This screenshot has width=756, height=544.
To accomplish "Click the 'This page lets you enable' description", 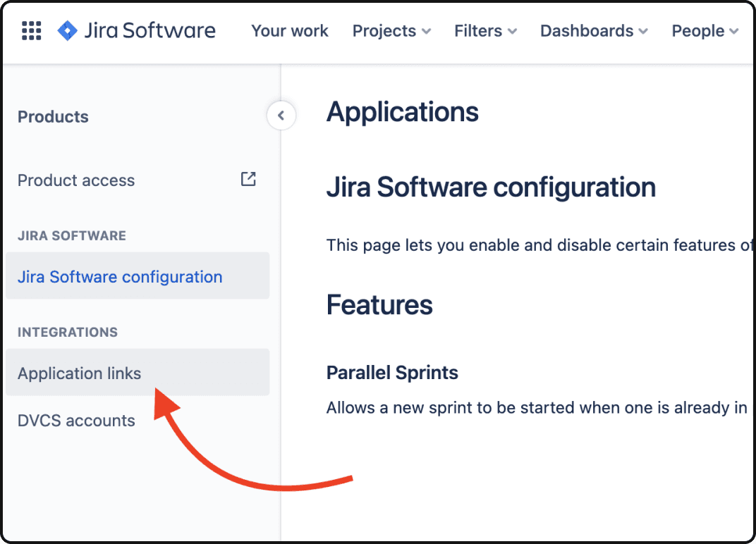I will pos(539,245).
